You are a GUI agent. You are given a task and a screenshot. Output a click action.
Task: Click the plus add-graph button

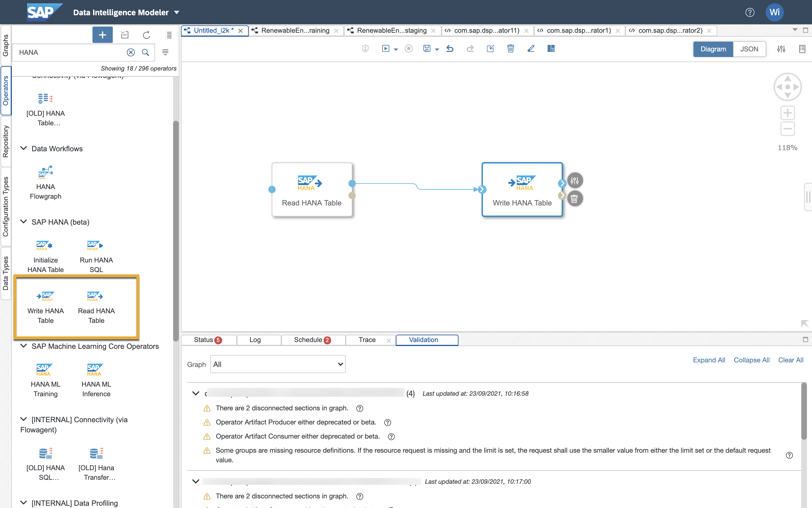coord(102,35)
